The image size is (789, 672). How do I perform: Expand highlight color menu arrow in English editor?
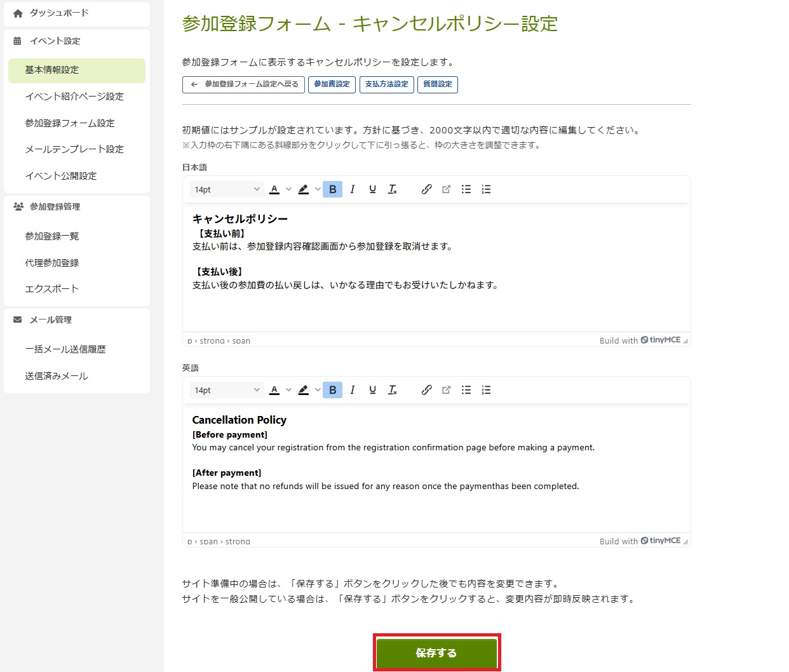click(318, 390)
